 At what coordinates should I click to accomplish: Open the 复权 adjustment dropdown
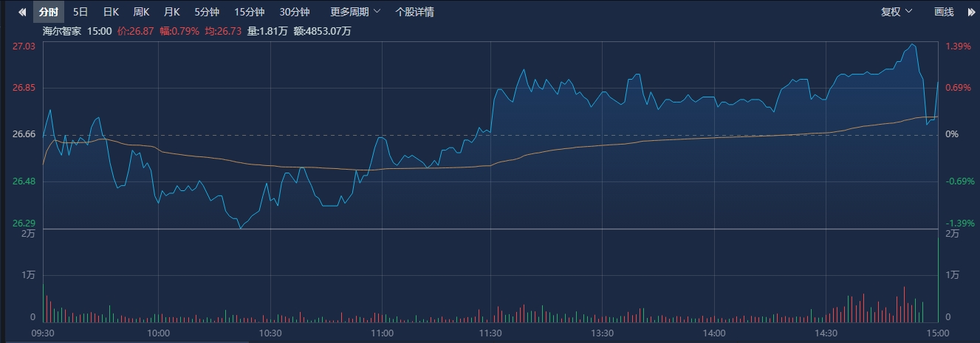pos(897,12)
